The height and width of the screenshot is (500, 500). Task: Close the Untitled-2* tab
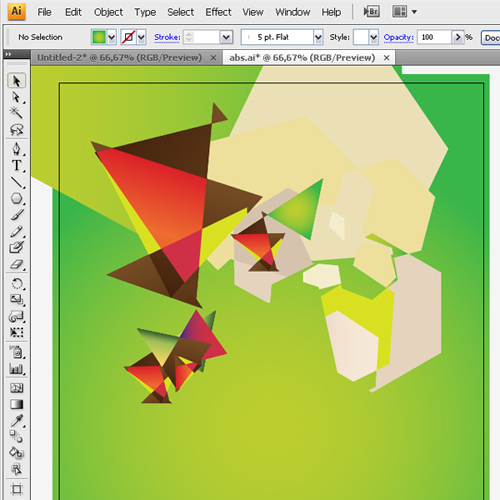pyautogui.click(x=213, y=58)
